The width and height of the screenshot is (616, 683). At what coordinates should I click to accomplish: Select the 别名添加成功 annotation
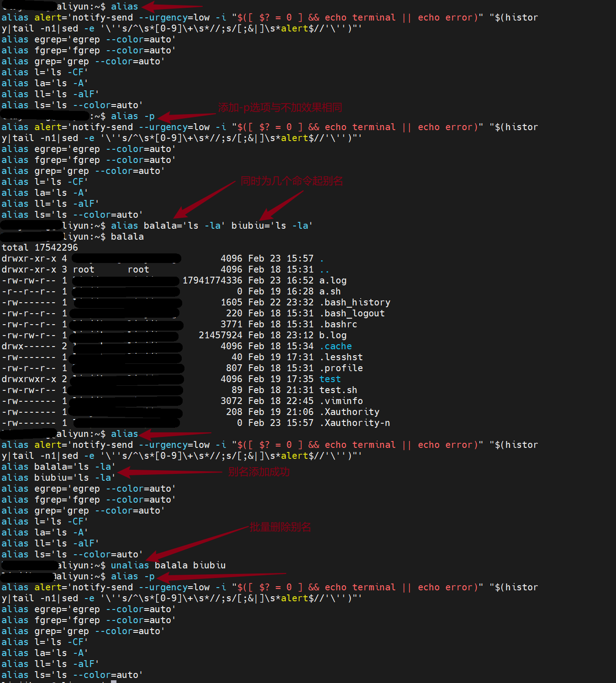point(259,472)
